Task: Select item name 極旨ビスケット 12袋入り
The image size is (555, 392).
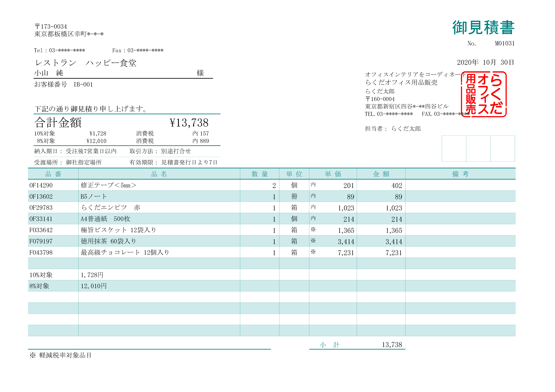Action: click(x=118, y=230)
